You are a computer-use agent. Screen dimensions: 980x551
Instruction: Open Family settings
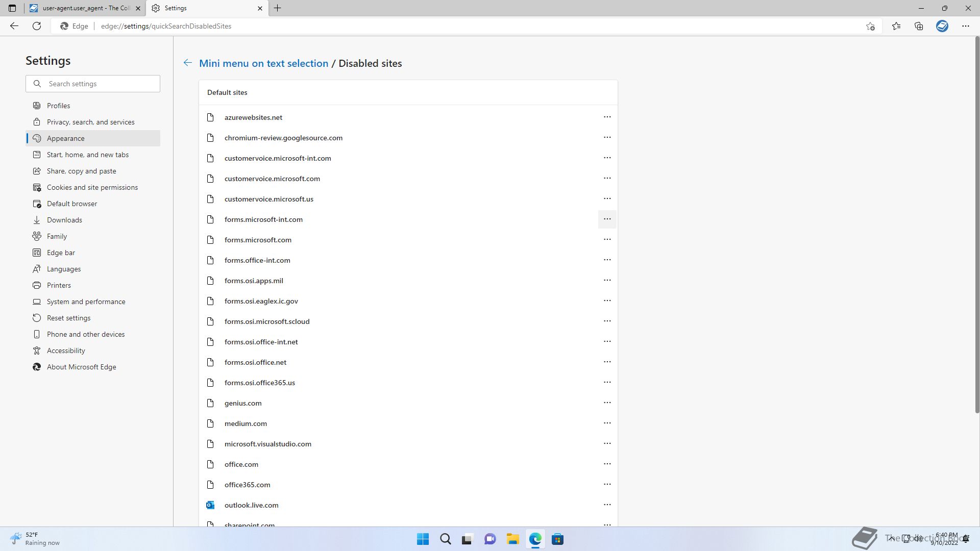tap(93, 236)
